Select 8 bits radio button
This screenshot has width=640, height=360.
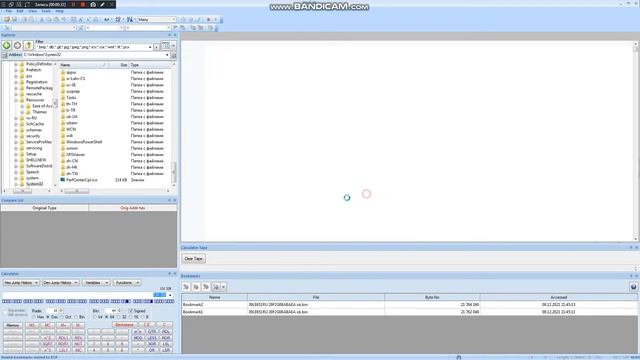point(143,317)
